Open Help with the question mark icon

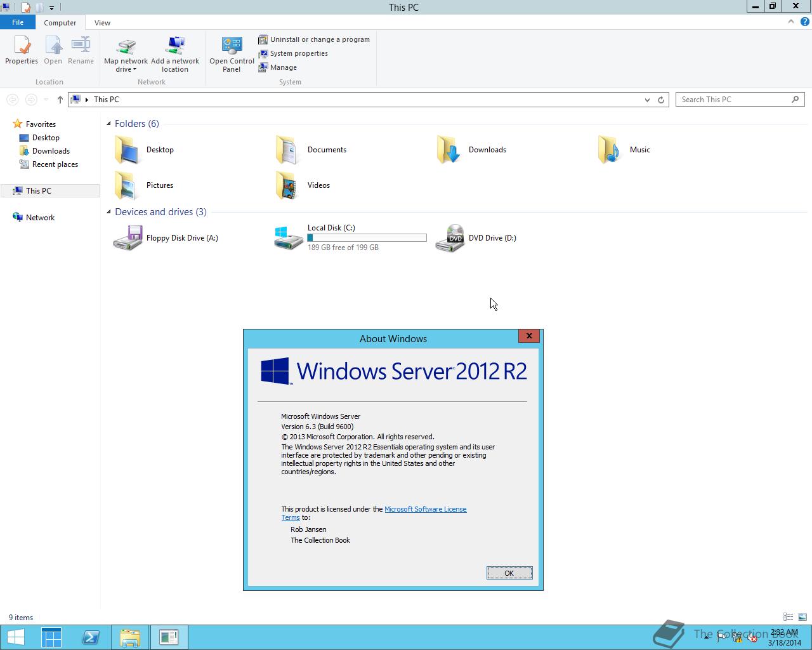pyautogui.click(x=804, y=22)
